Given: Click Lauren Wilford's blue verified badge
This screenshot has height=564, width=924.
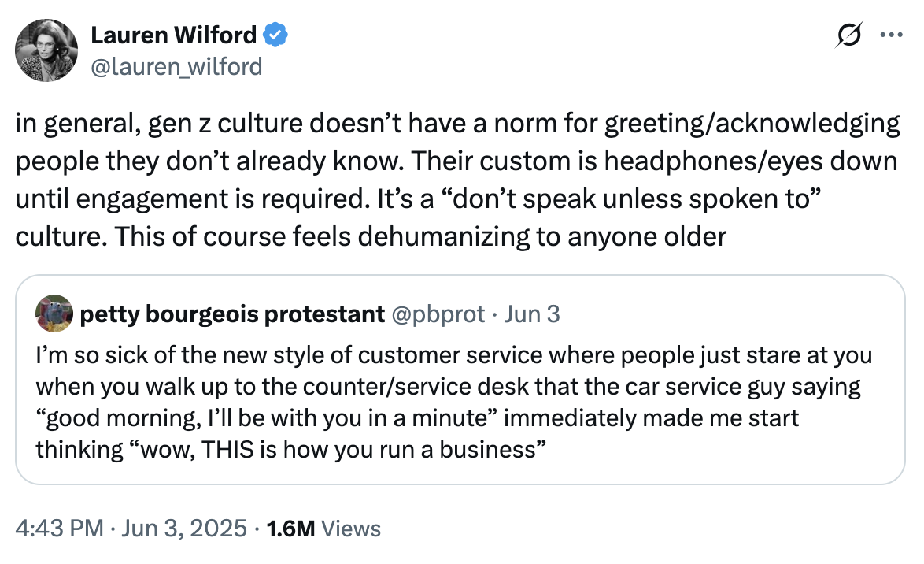Looking at the screenshot, I should 275,35.
